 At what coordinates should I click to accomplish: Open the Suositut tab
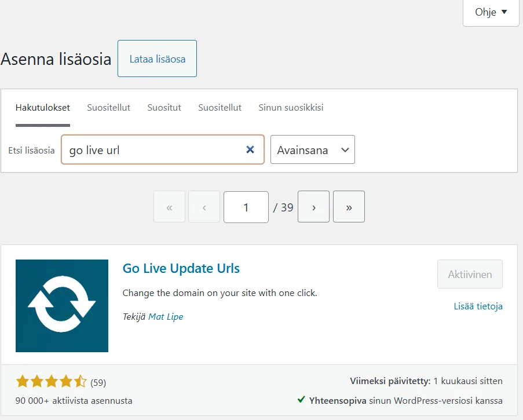pyautogui.click(x=164, y=108)
